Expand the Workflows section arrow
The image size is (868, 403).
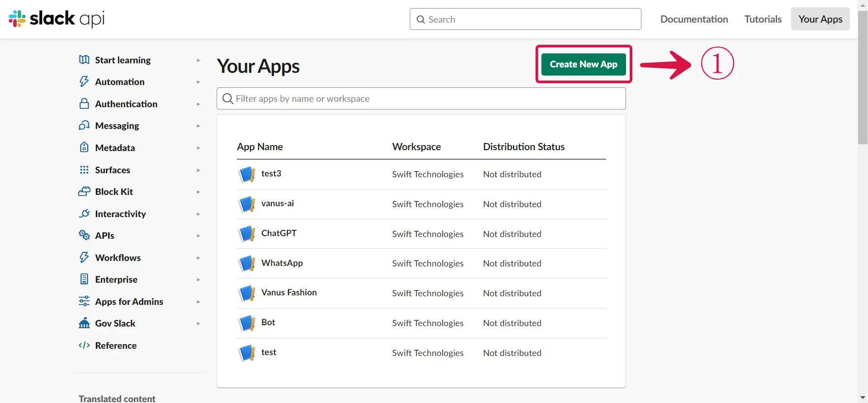click(x=198, y=258)
